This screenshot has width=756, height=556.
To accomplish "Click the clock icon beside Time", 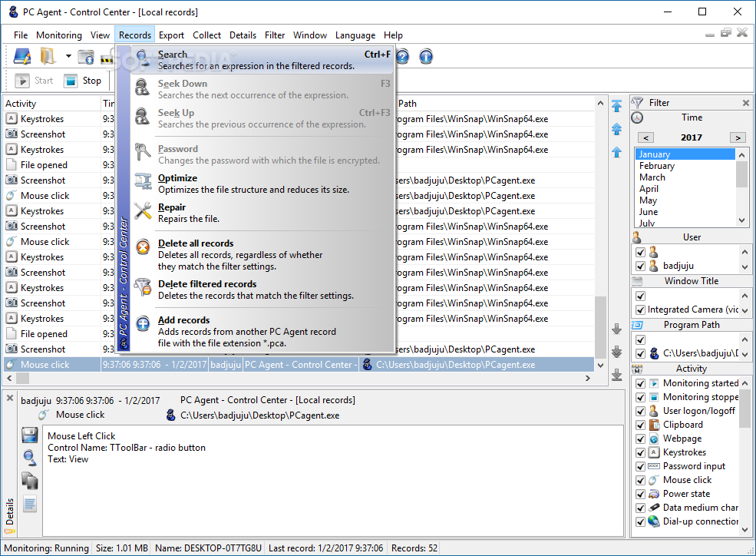I will pyautogui.click(x=637, y=117).
